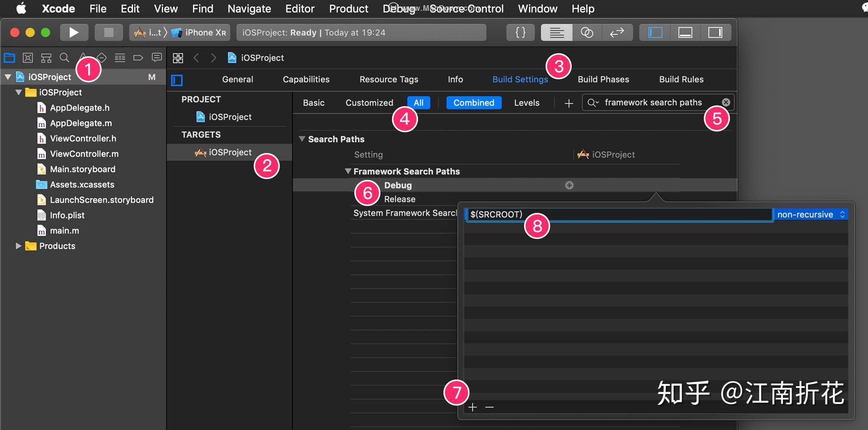Open the search filter options magnifier
The height and width of the screenshot is (430, 868).
pos(593,102)
